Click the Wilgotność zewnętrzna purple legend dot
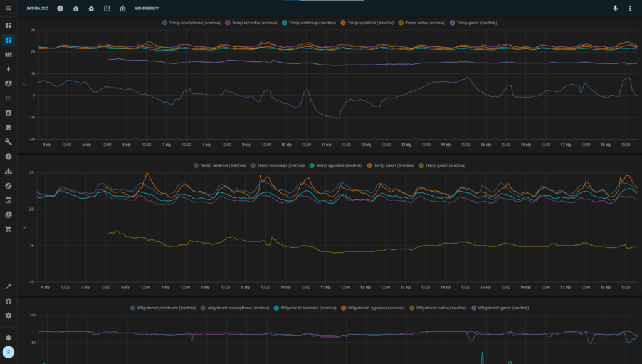Screen dimensions: 642x364 [203, 308]
